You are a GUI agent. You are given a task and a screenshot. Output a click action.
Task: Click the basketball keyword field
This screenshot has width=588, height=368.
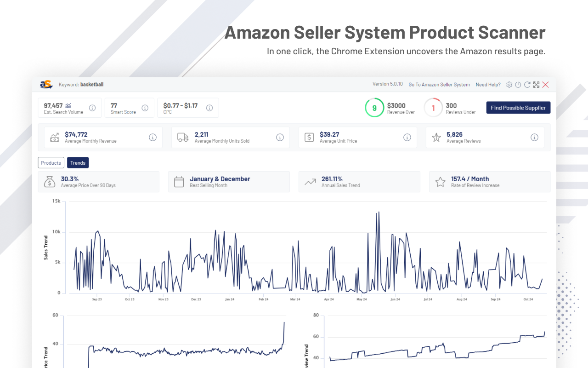(92, 85)
